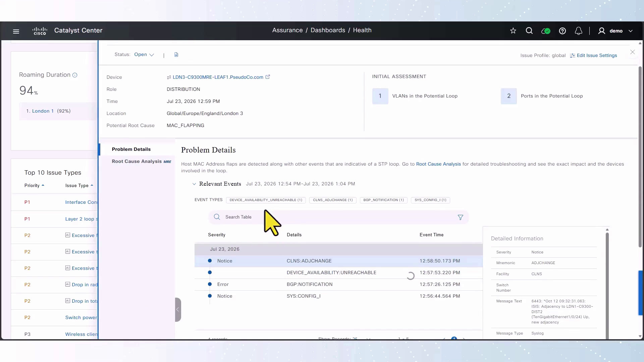644x362 pixels.
Task: Close the issue detail panel
Action: click(x=633, y=52)
